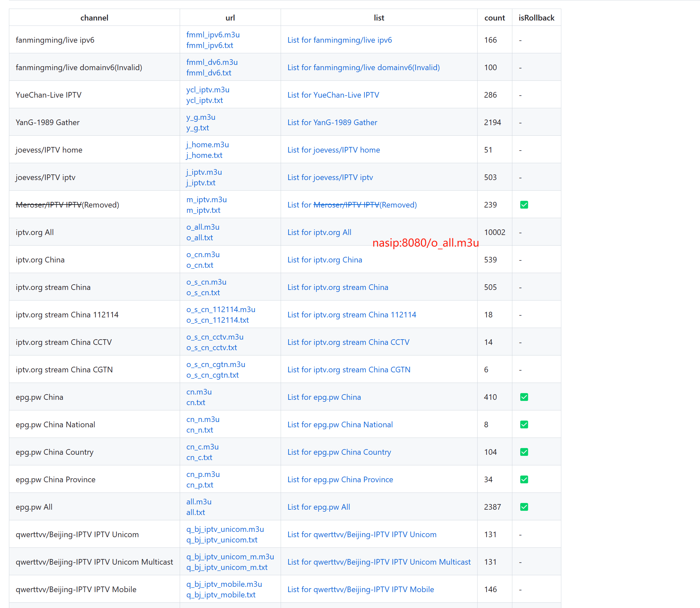Open List for YueChan-Live IPTV
700x608 pixels.
click(333, 95)
